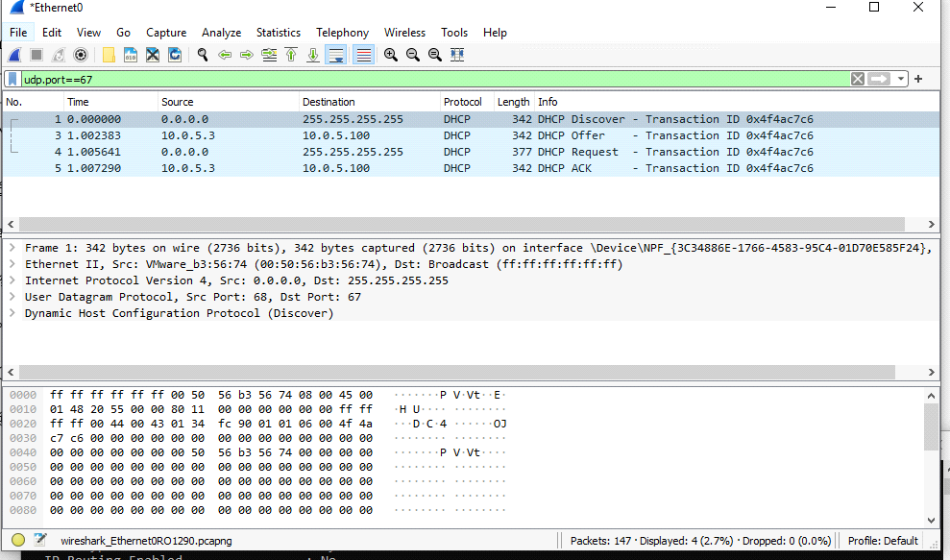Open expert information yellow circle icon
This screenshot has height=560, width=950.
pos(18,540)
